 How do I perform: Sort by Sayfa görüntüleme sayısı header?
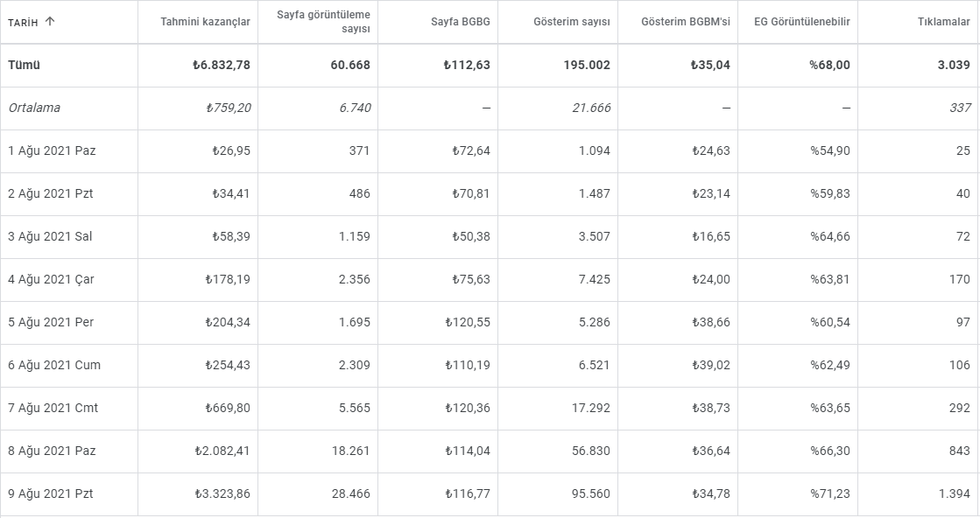coord(323,22)
